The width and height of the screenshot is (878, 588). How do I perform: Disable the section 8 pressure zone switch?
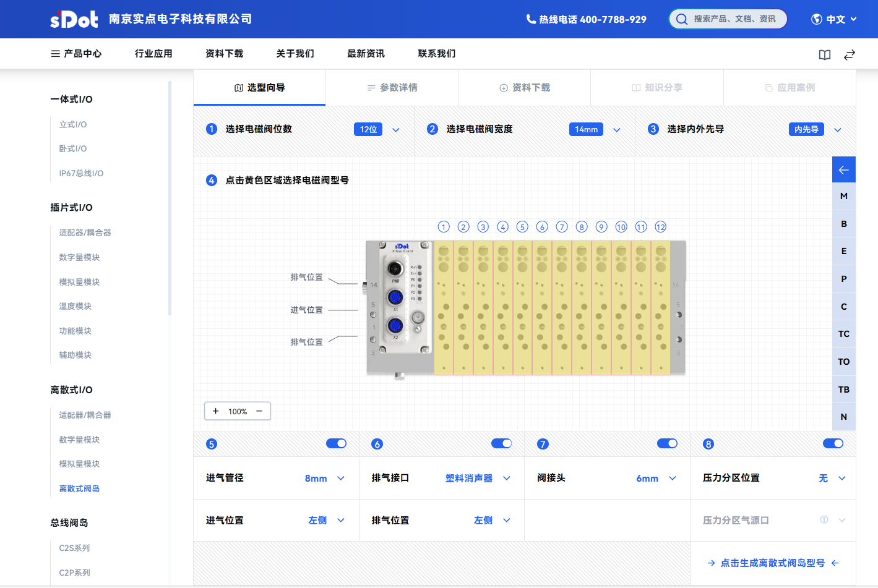[833, 443]
